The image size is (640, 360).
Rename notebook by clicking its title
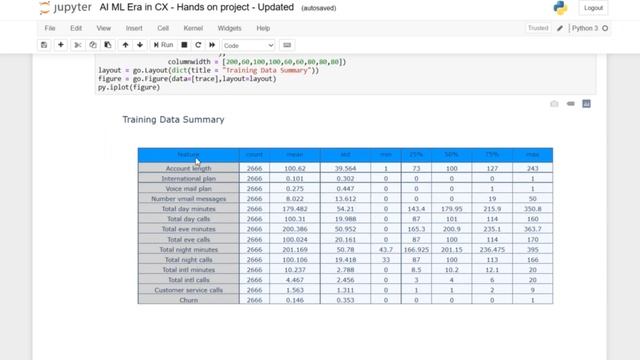196,7
